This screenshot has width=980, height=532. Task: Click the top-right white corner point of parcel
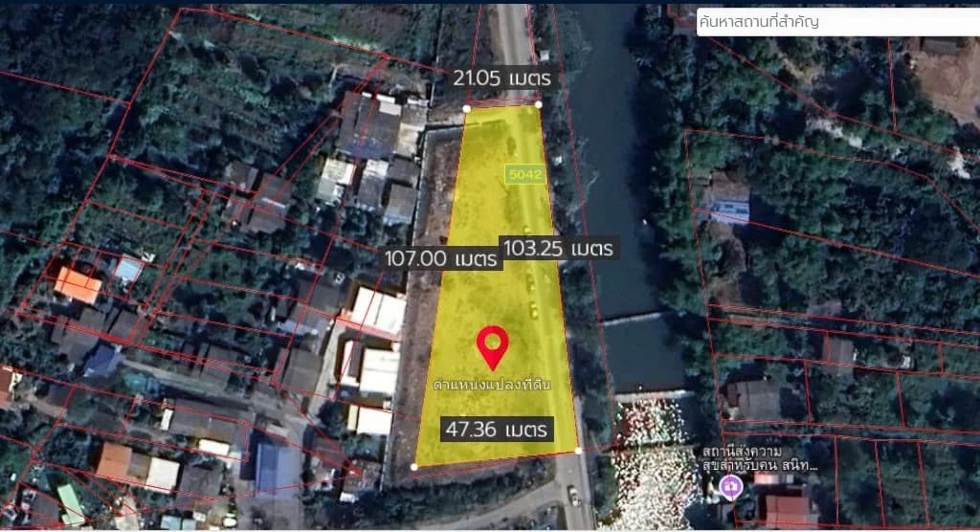pos(539,104)
